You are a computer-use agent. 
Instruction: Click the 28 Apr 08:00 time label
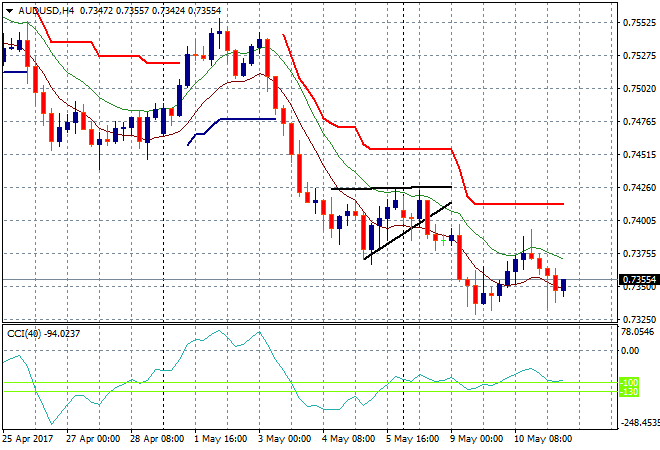pos(157,439)
